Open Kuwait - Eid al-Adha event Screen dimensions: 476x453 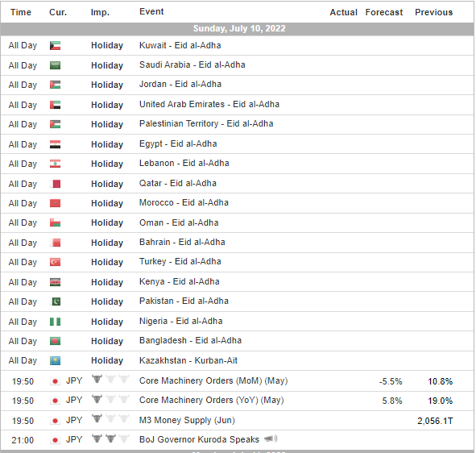click(x=180, y=45)
